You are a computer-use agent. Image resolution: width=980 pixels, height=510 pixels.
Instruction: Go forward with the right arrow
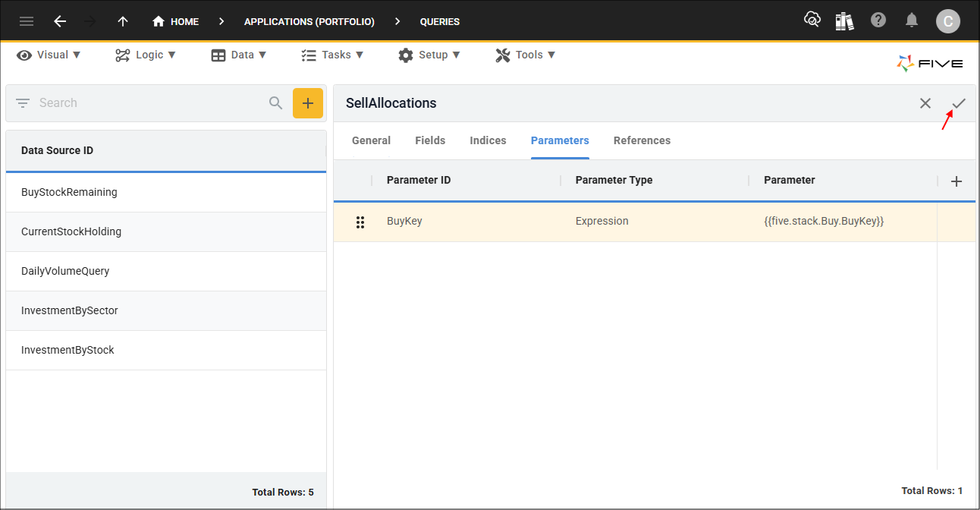[90, 21]
